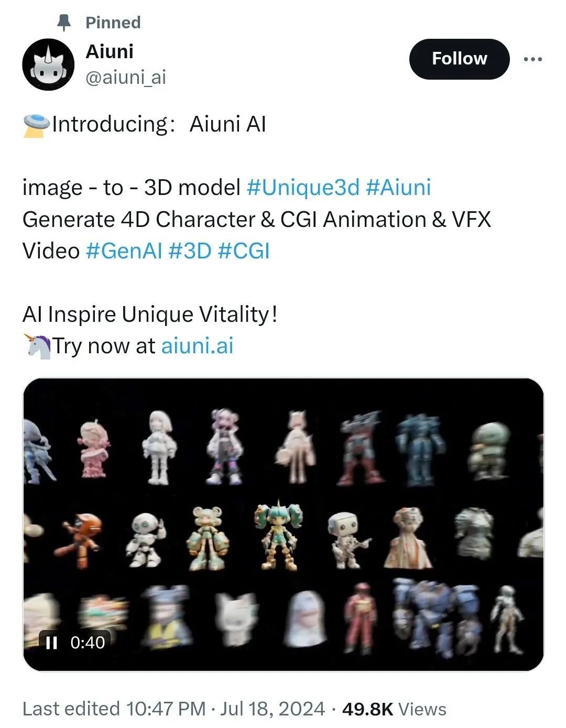Follow the Aiuni account
The image size is (566, 728).
tap(459, 59)
